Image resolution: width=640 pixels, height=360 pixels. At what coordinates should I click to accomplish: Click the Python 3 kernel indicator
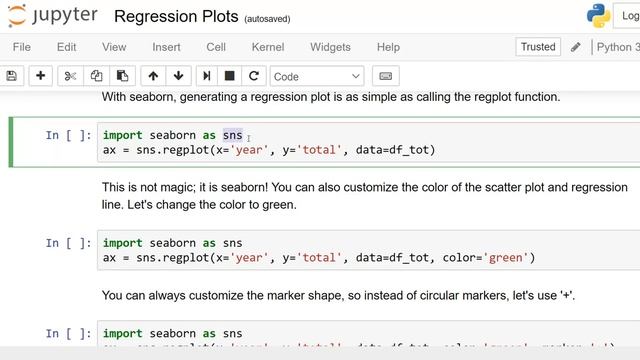tap(618, 47)
